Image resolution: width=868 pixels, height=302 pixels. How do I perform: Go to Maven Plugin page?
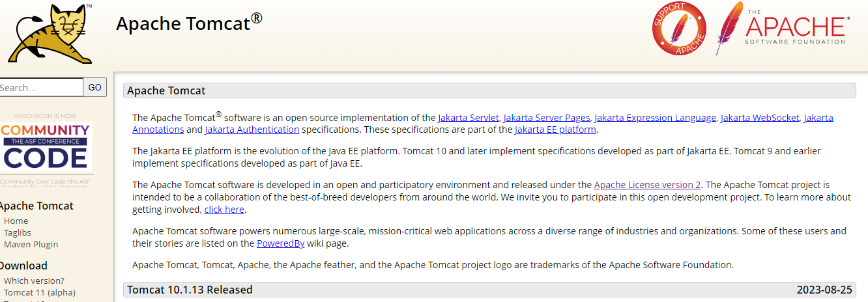tap(31, 244)
